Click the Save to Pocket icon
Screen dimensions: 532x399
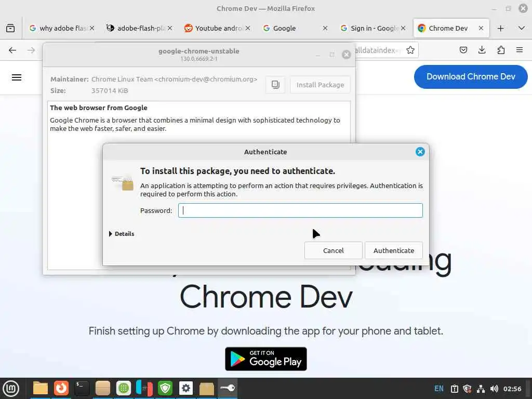coord(463,50)
